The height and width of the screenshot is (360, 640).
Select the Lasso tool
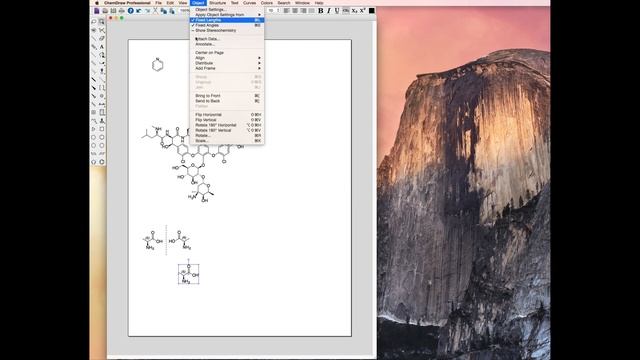pyautogui.click(x=93, y=21)
